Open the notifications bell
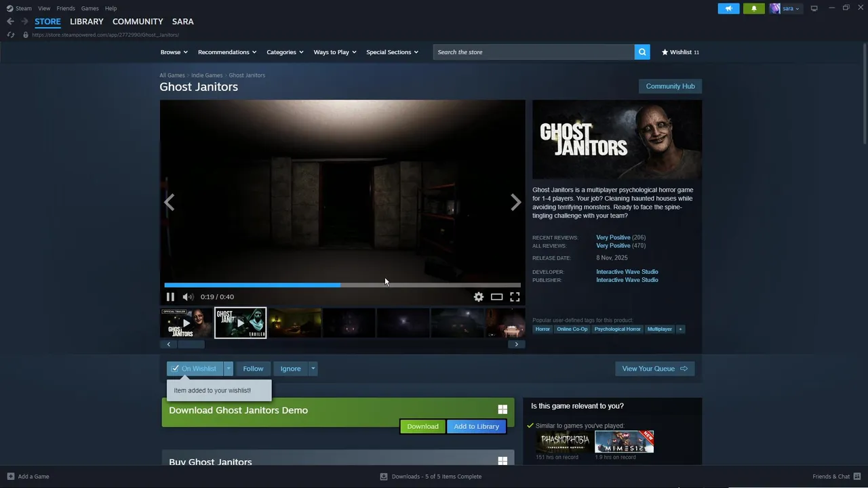 753,8
